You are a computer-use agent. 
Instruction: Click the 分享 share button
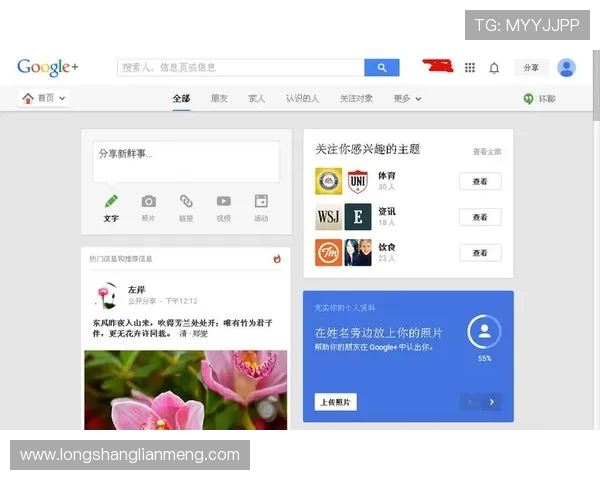[x=531, y=68]
